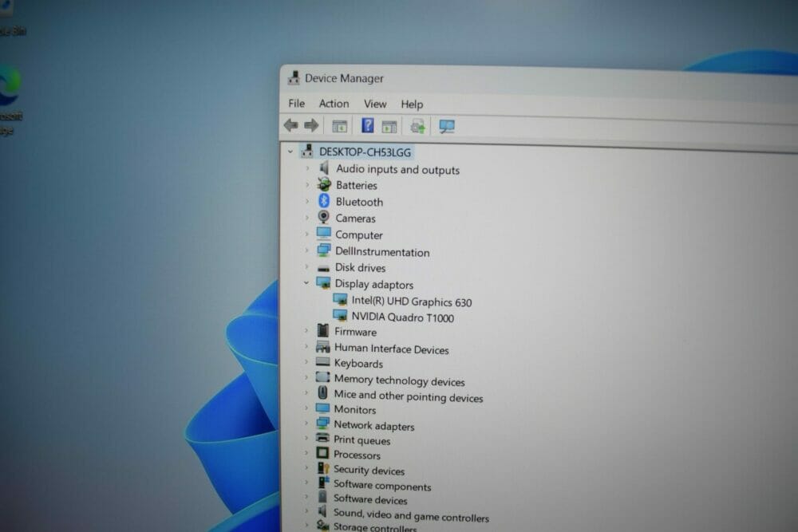Image resolution: width=798 pixels, height=532 pixels.
Task: Click the Keyboards category icon
Action: coord(322,362)
